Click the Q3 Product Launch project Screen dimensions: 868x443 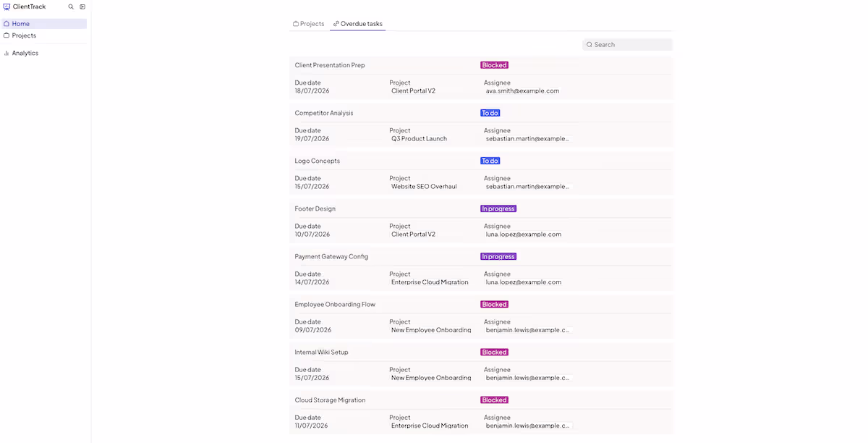(x=419, y=139)
